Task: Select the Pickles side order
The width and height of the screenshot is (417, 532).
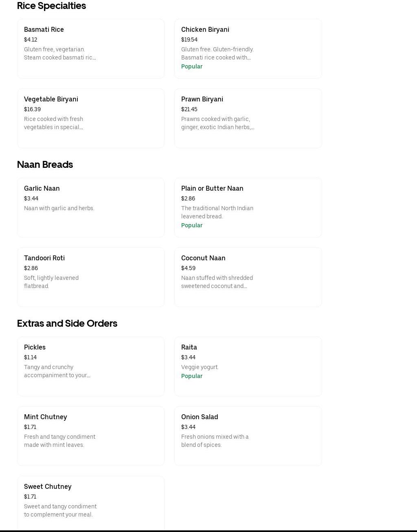Action: (x=90, y=366)
